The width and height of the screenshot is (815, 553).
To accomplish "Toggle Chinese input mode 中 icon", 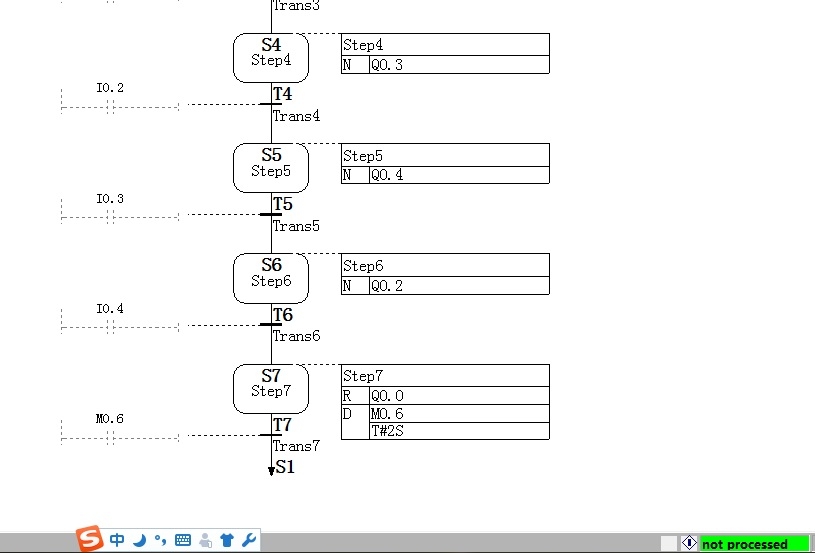I will pyautogui.click(x=117, y=540).
